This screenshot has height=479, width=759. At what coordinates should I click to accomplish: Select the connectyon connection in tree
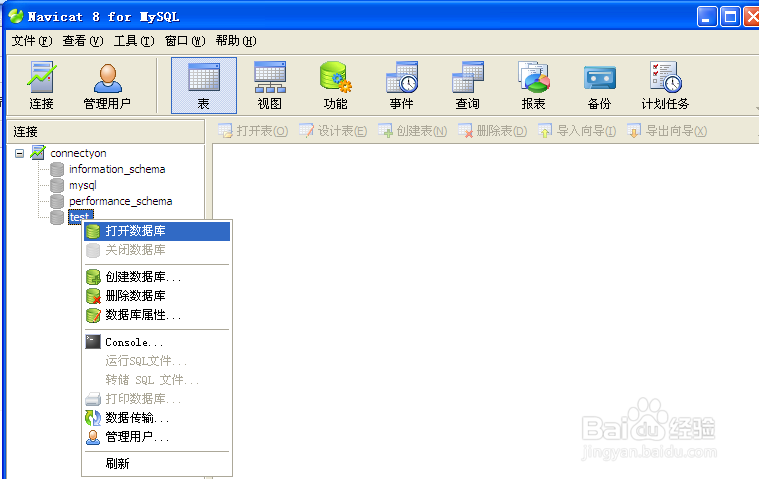(78, 153)
